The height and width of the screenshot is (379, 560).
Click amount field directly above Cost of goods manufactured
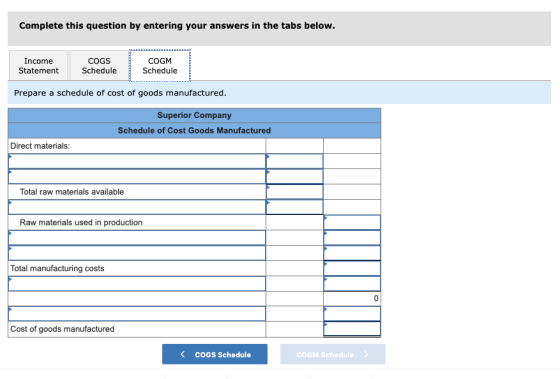click(x=352, y=314)
